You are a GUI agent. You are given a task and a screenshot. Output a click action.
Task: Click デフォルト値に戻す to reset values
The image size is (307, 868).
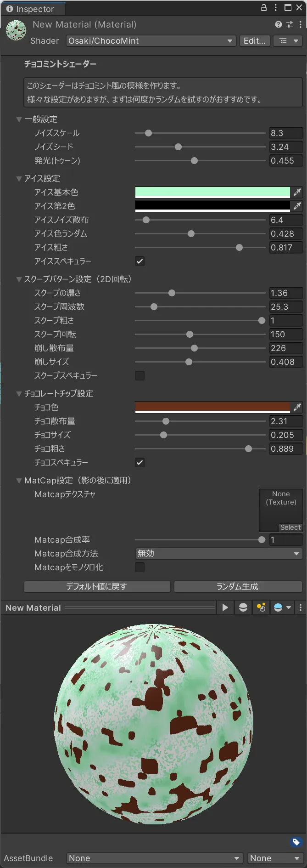pyautogui.click(x=97, y=586)
